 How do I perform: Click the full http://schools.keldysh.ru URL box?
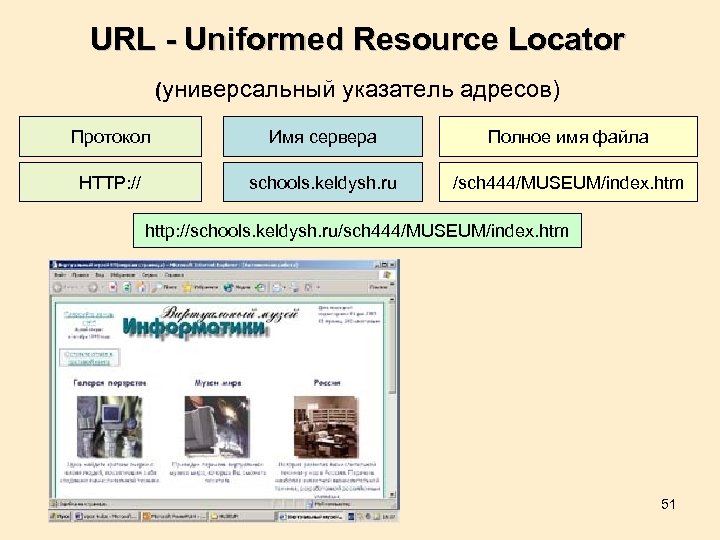pos(357,231)
